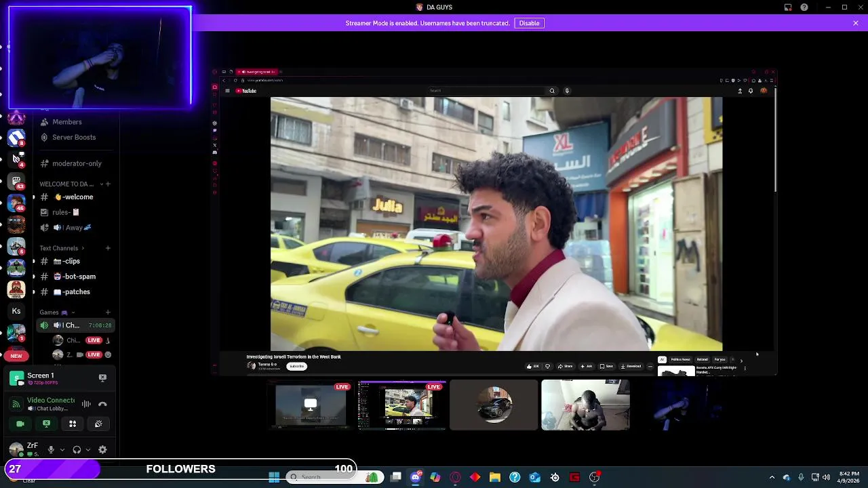Open headphone output options dropdown
This screenshot has height=488, width=868.
click(88, 450)
